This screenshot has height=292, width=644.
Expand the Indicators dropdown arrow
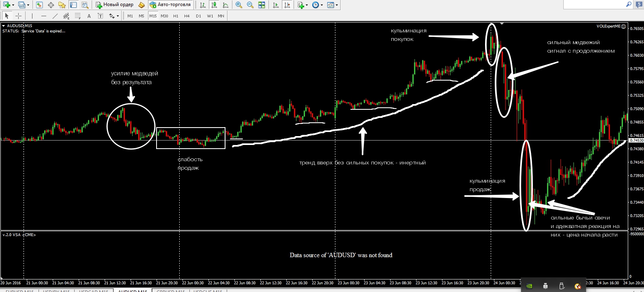point(307,5)
